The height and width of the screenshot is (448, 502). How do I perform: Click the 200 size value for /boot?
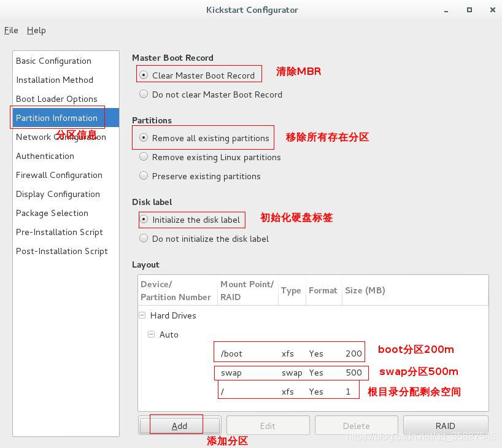click(353, 353)
